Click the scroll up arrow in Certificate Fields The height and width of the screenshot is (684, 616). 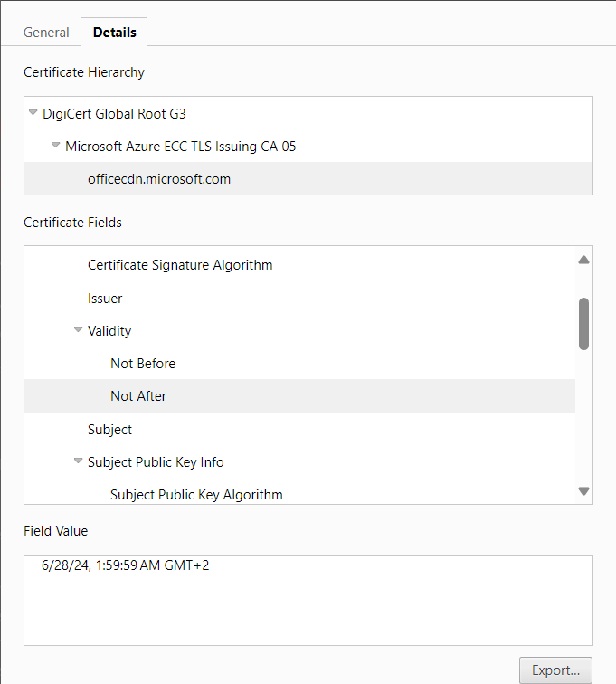point(583,261)
